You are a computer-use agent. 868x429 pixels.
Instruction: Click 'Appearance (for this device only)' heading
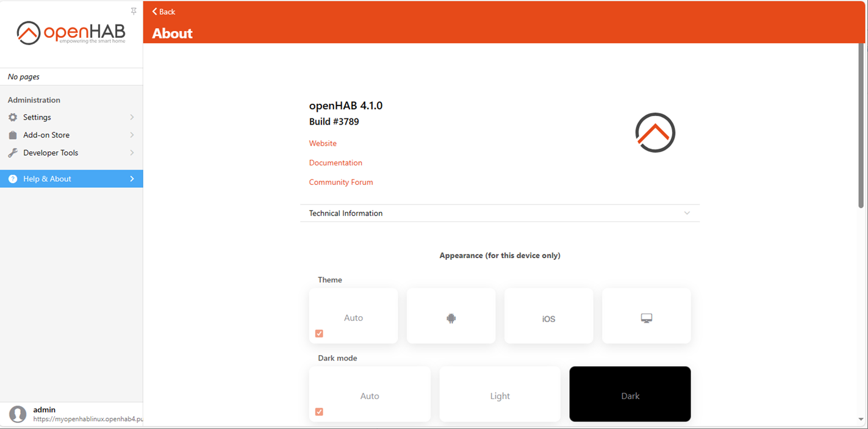click(x=500, y=256)
